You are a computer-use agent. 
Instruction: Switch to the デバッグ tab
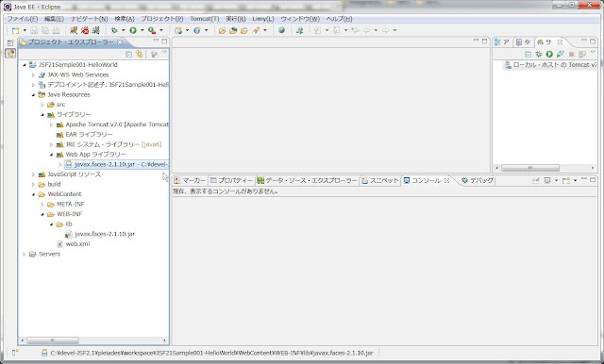(478, 180)
